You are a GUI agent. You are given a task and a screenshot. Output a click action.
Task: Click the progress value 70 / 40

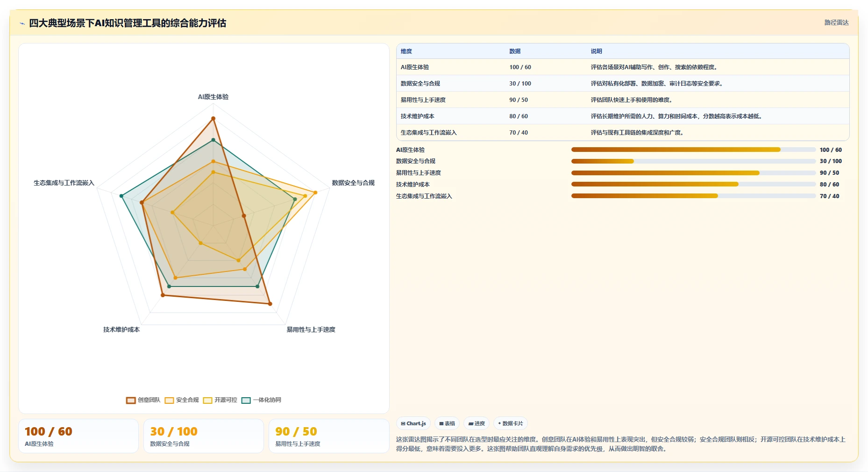[829, 196]
